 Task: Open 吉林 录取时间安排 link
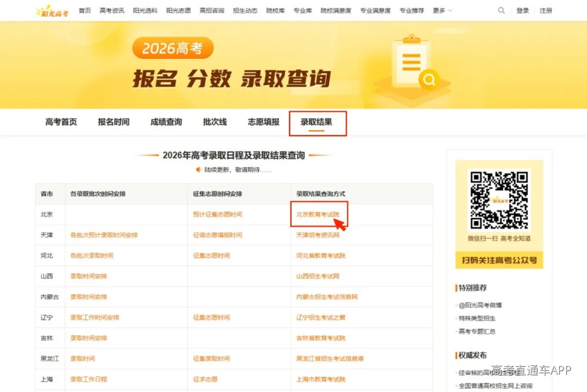pyautogui.click(x=89, y=338)
